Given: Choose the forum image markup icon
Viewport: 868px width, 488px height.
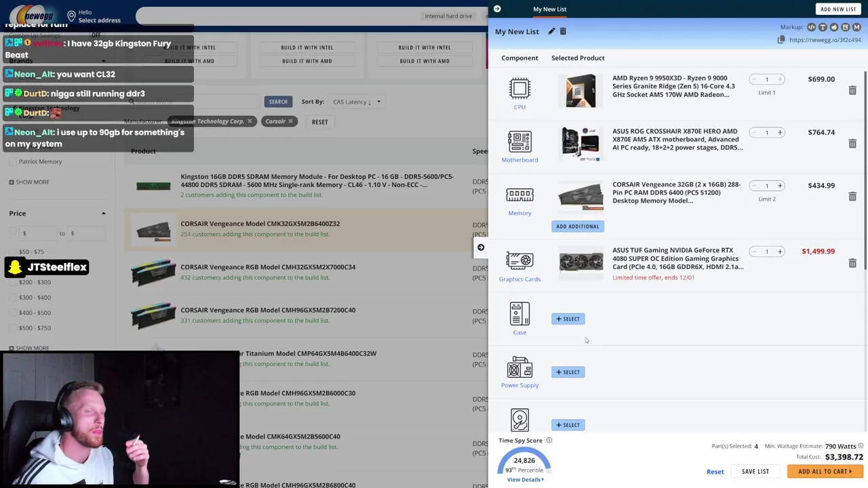Looking at the screenshot, I should click(x=845, y=27).
